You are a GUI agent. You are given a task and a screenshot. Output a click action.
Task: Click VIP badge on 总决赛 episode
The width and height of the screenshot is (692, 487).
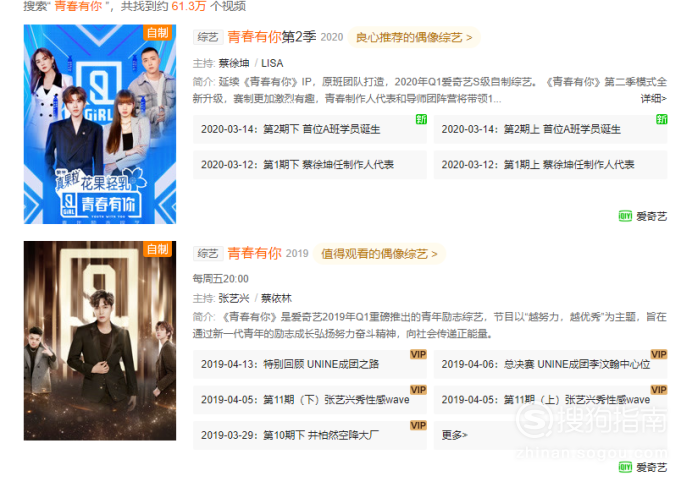click(659, 355)
